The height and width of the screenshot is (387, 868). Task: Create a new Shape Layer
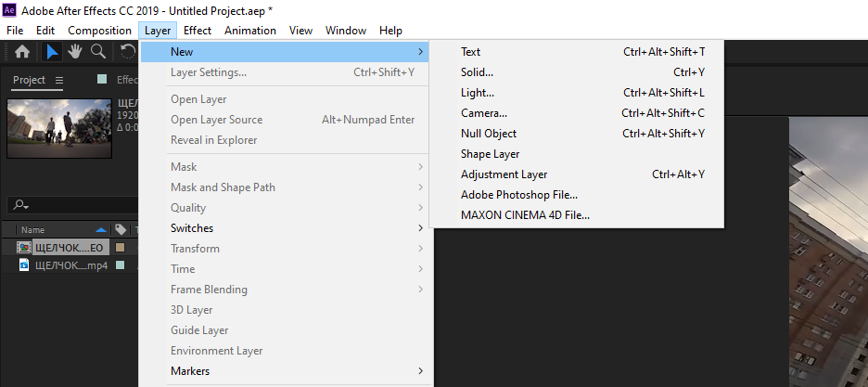pos(576,154)
